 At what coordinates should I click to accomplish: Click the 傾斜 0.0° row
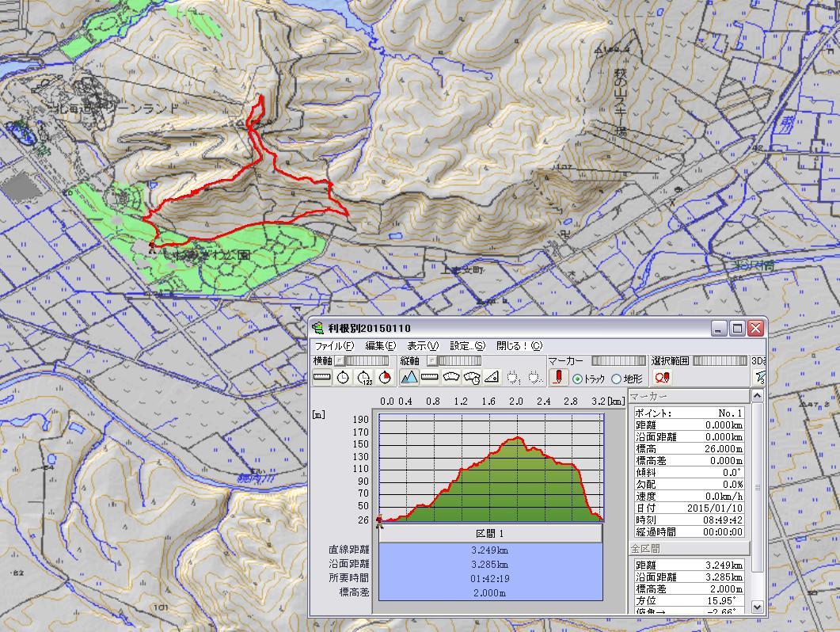click(x=689, y=473)
